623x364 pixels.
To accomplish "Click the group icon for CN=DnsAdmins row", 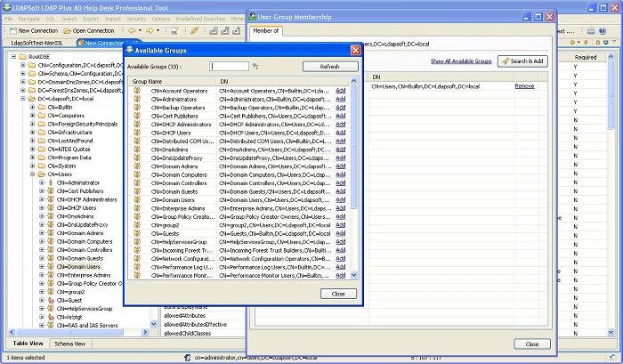I will point(138,150).
